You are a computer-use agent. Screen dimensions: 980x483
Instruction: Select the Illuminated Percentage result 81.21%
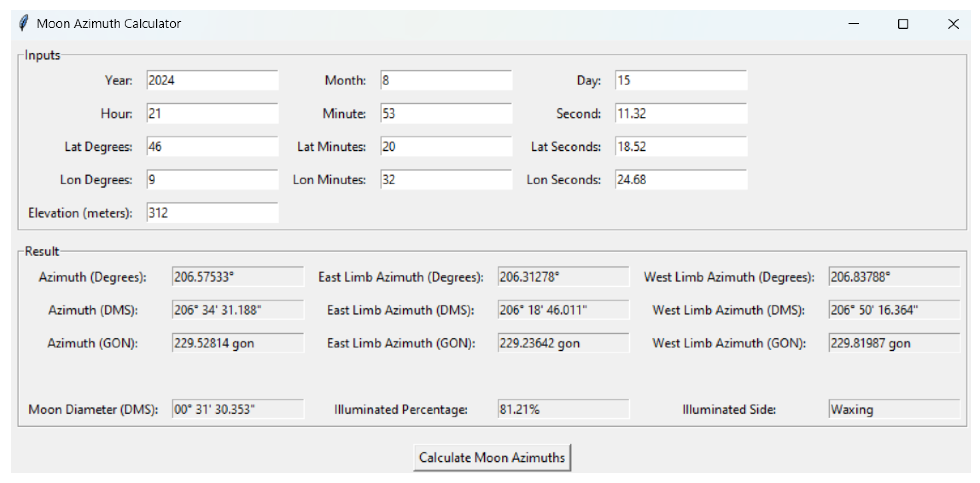(x=563, y=409)
